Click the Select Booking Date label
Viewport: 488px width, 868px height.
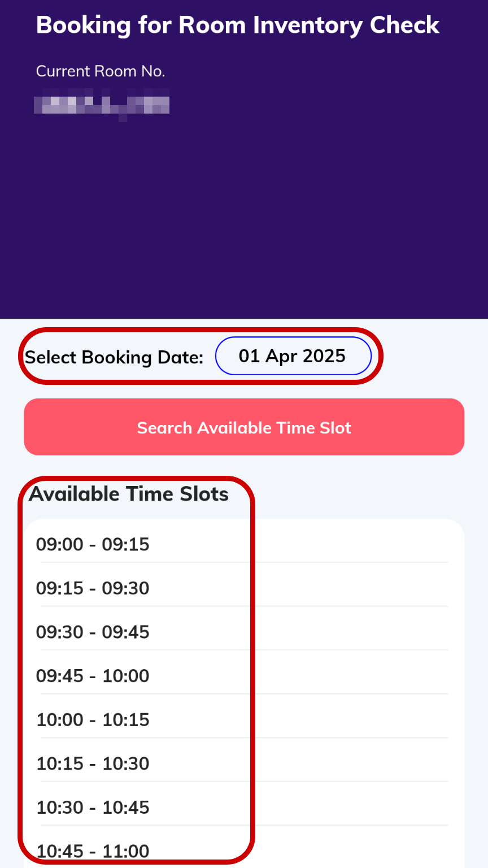coord(114,358)
